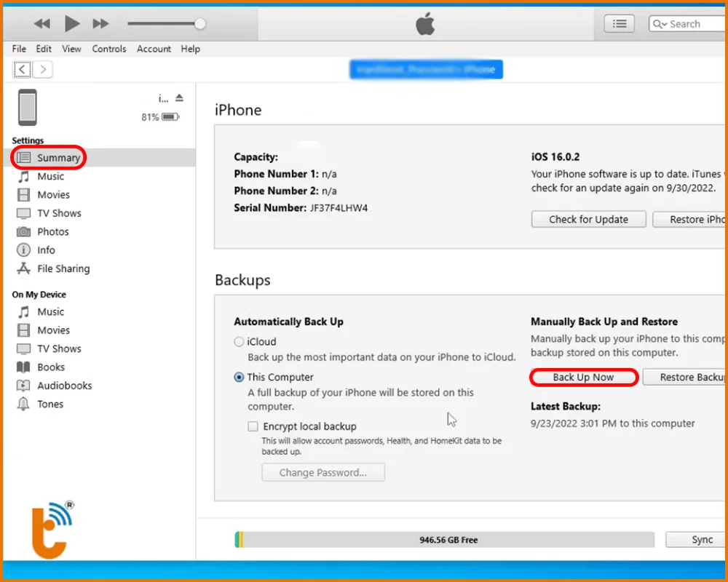The width and height of the screenshot is (728, 582).
Task: Go back with the left arrow button
Action: 23,70
